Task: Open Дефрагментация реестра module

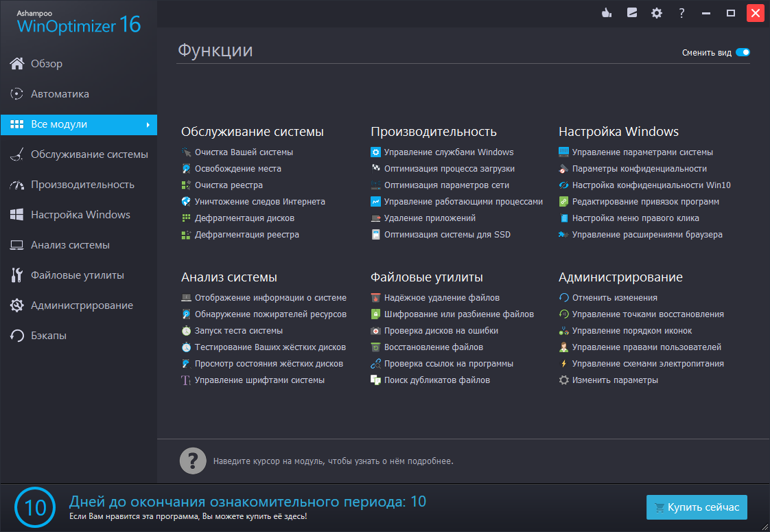Action: pyautogui.click(x=247, y=235)
